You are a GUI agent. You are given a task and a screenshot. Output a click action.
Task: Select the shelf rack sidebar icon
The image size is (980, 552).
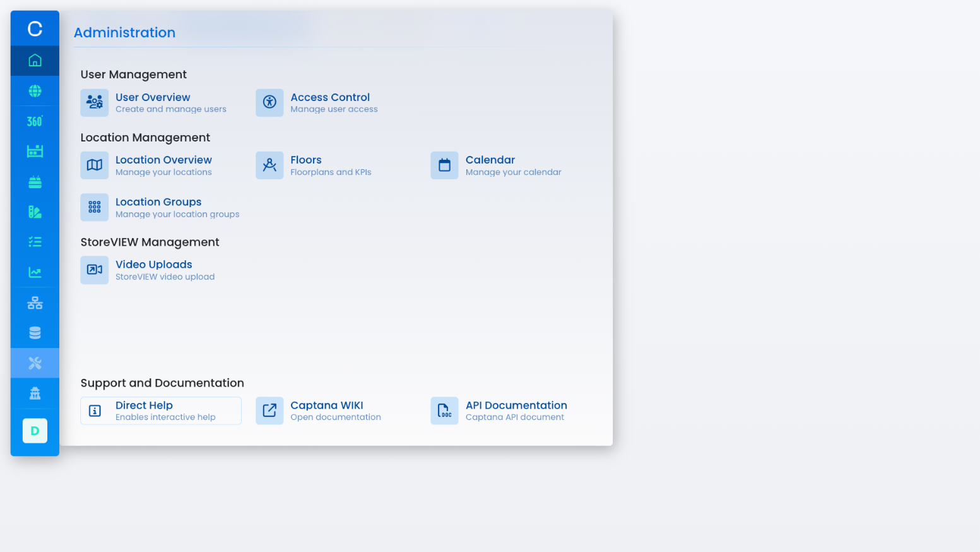click(35, 152)
